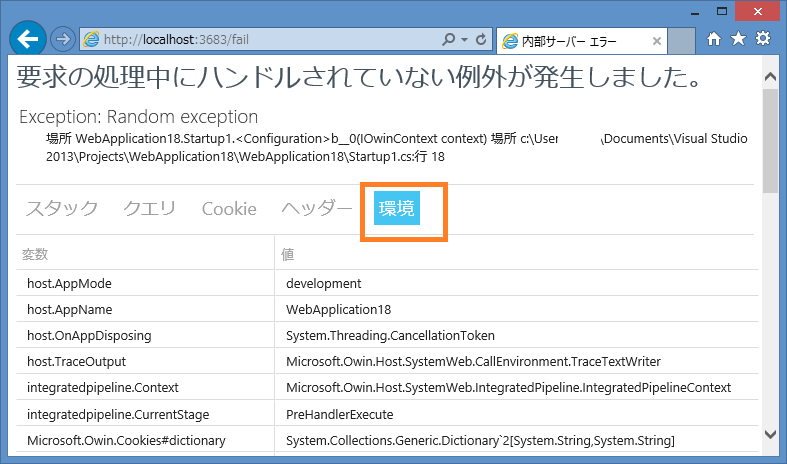Go to the Home page icon
Image resolution: width=787 pixels, height=464 pixels.
coord(714,39)
